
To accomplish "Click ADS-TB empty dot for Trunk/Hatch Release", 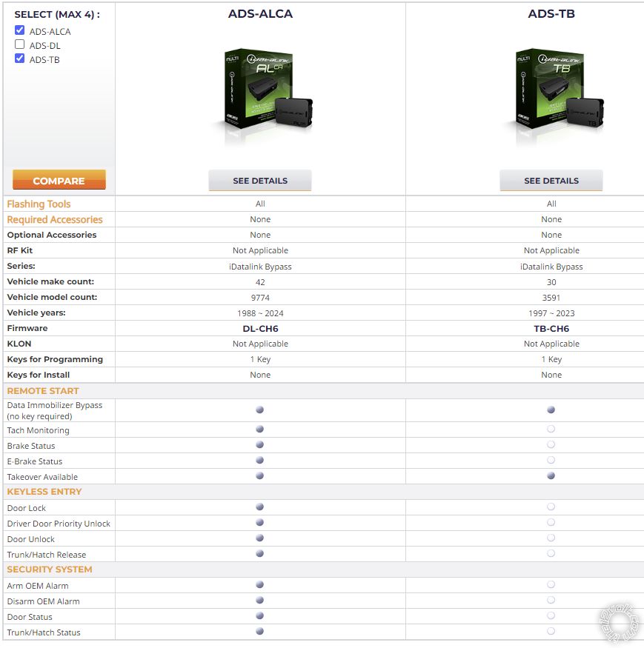I will click(551, 553).
